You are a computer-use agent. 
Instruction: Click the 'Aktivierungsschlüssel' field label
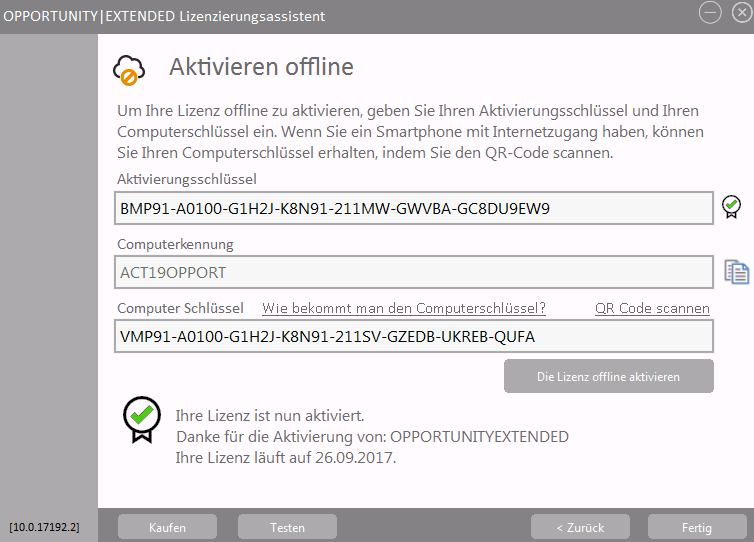point(187,179)
